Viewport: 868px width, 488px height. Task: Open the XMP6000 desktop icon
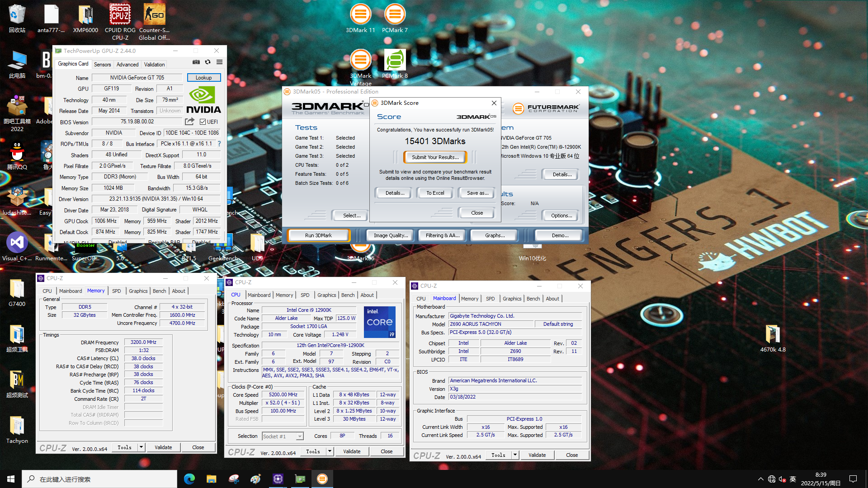85,19
